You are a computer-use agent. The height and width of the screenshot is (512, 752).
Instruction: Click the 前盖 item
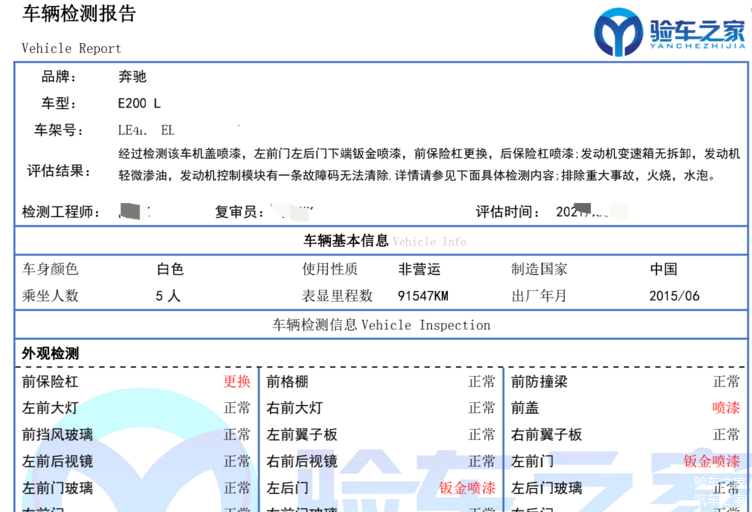pyautogui.click(x=525, y=408)
